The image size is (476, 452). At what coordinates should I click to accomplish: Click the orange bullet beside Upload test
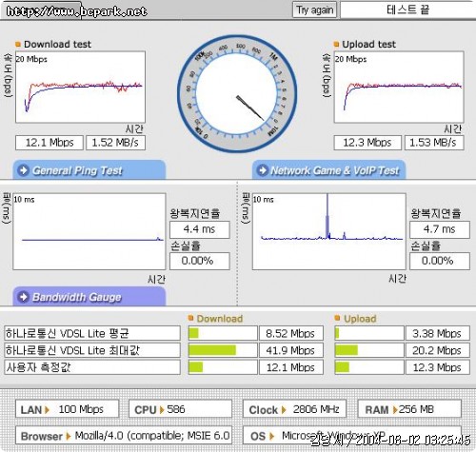click(337, 44)
